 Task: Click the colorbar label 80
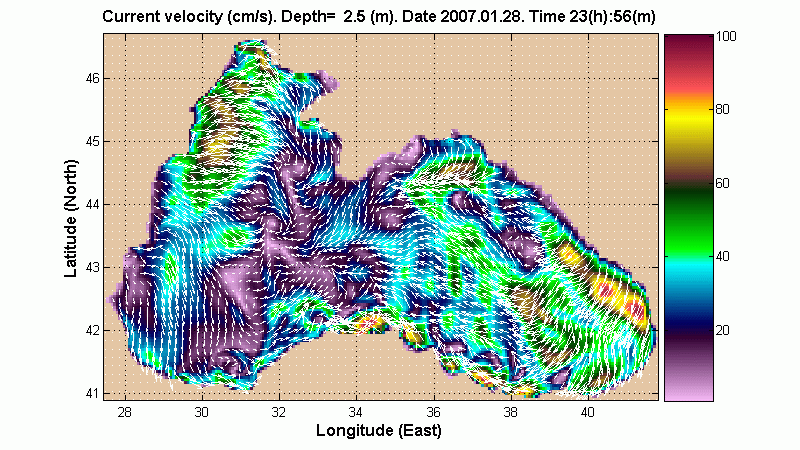pyautogui.click(x=722, y=109)
